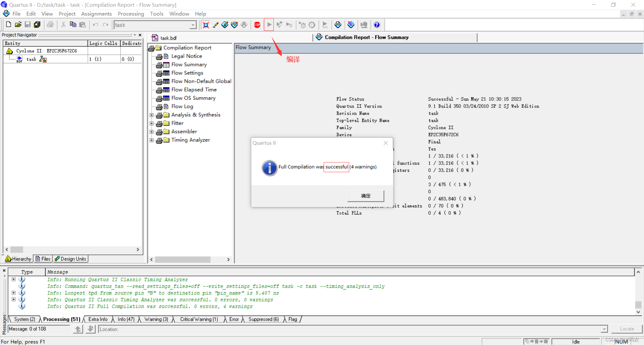Screen dimensions: 644x345
Task: Open the Settings toolbar icon (blue chip with pencil)
Action: click(x=225, y=25)
